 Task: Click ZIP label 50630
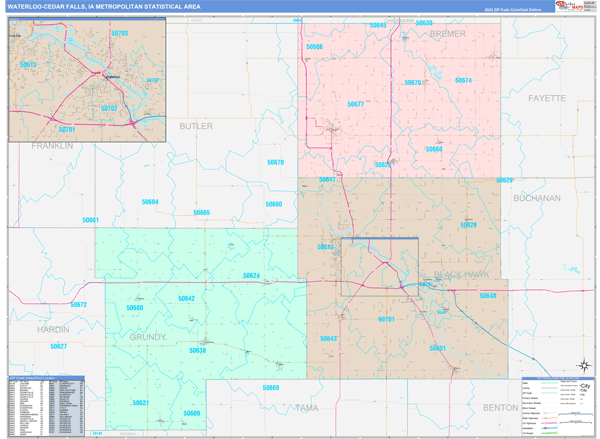pos(424,23)
